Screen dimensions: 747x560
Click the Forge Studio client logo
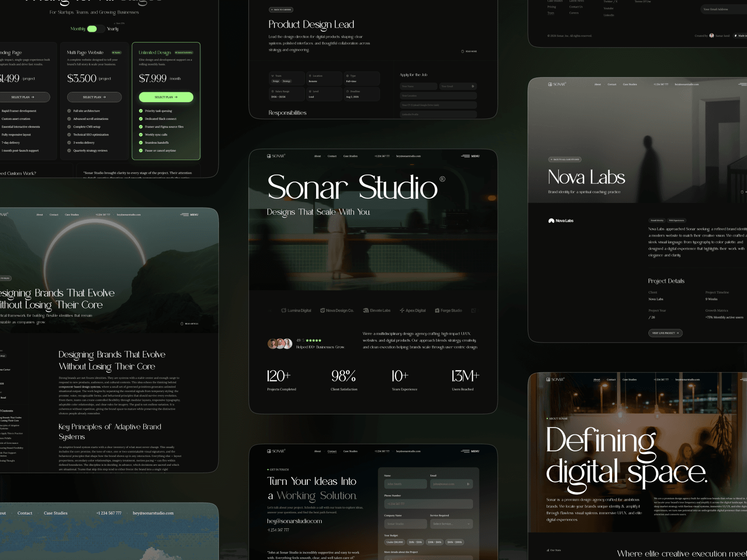[x=448, y=310]
